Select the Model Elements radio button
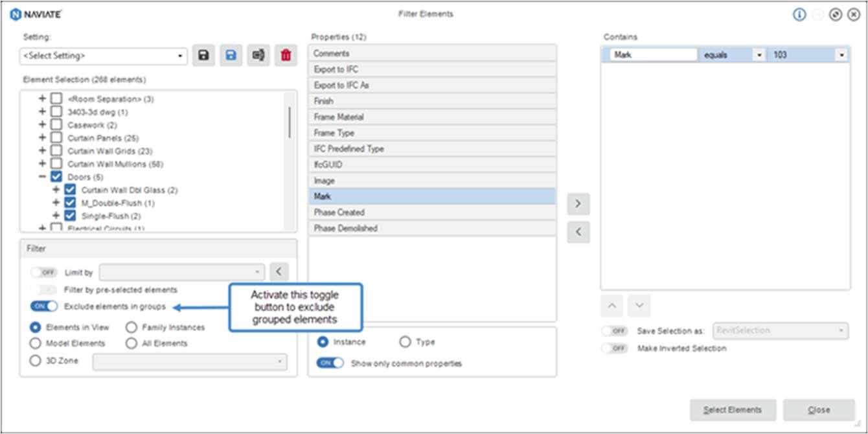868x434 pixels. tap(36, 343)
